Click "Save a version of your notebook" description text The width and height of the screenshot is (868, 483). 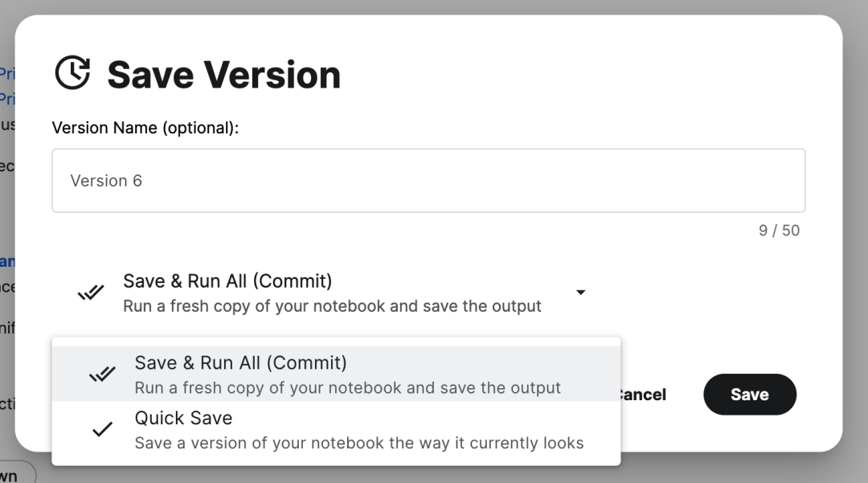359,443
